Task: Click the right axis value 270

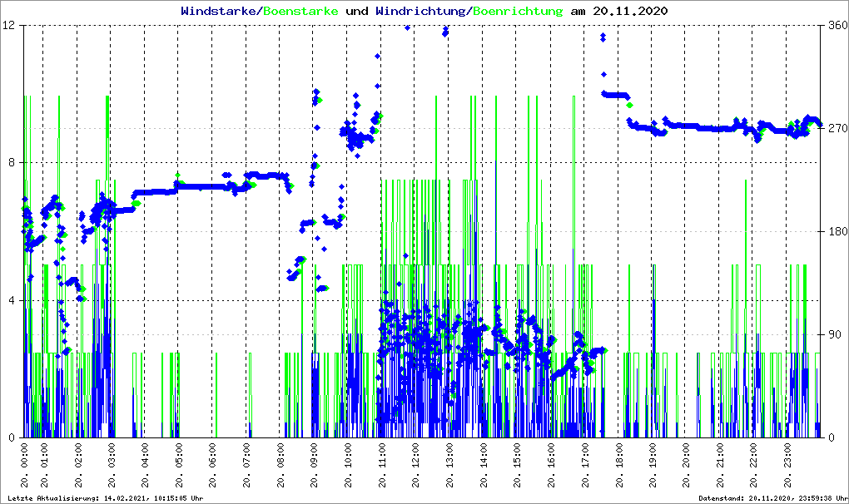Action: [836, 129]
